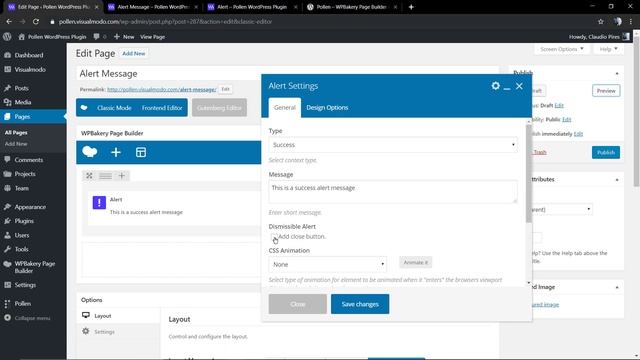The width and height of the screenshot is (640, 360).
Task: Open the Type dropdown showing Success
Action: pyautogui.click(x=393, y=145)
